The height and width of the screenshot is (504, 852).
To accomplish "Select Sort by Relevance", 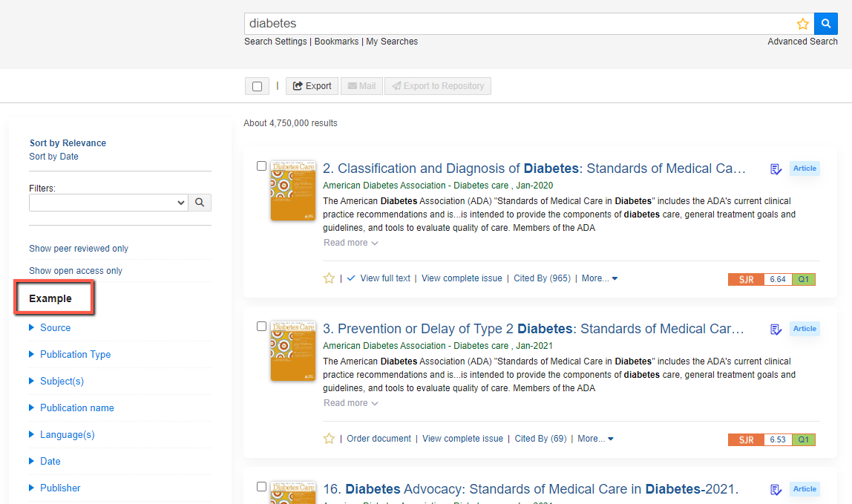I will tap(68, 143).
